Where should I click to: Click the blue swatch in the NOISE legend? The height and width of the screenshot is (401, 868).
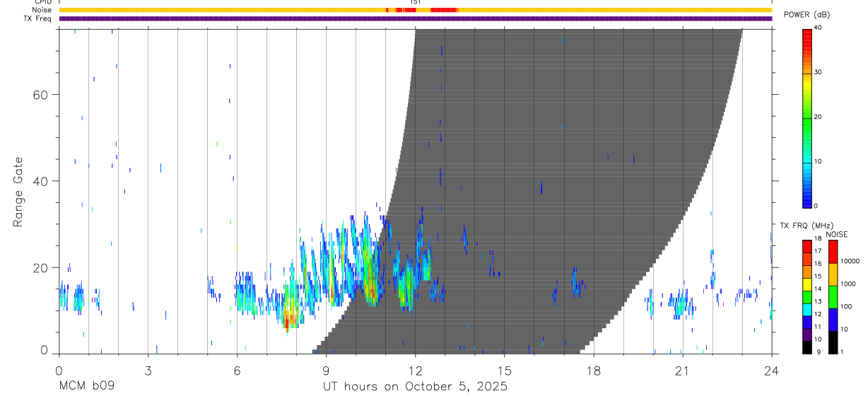tap(833, 320)
